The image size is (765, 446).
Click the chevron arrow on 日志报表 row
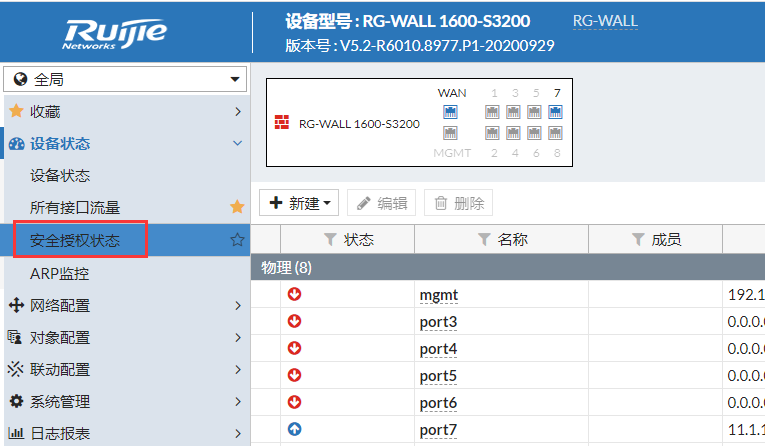point(238,433)
